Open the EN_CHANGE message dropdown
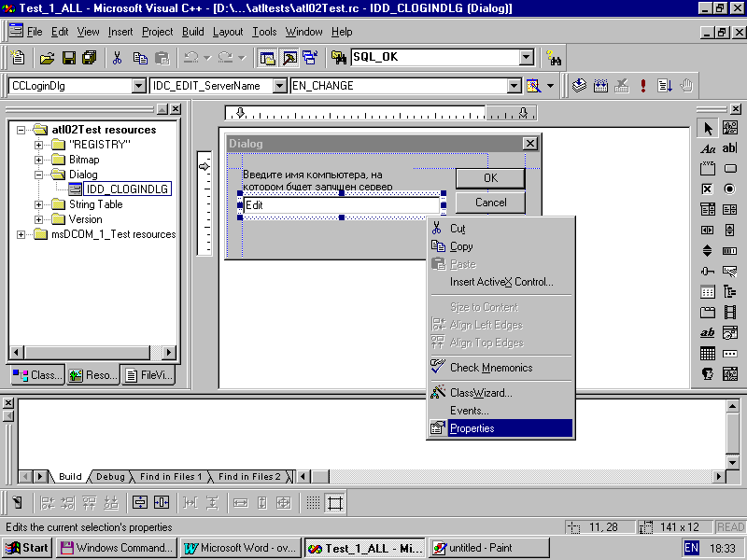Viewport: 747px width, 560px height. (514, 86)
